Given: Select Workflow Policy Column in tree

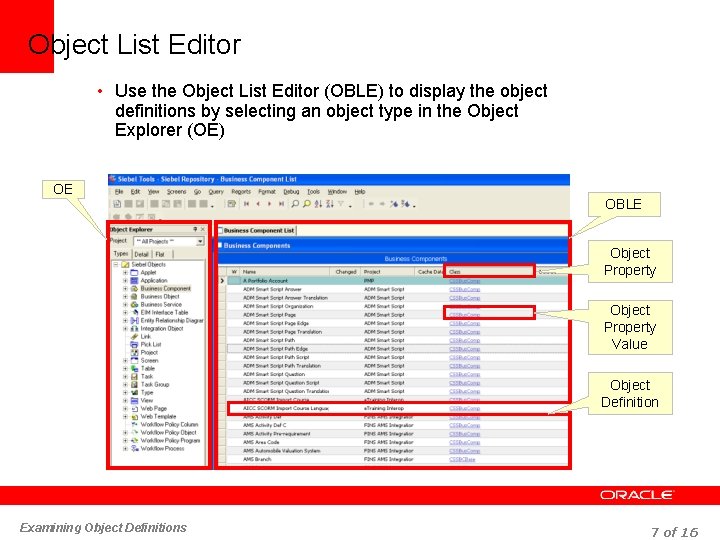Looking at the screenshot, I should click(x=169, y=424).
